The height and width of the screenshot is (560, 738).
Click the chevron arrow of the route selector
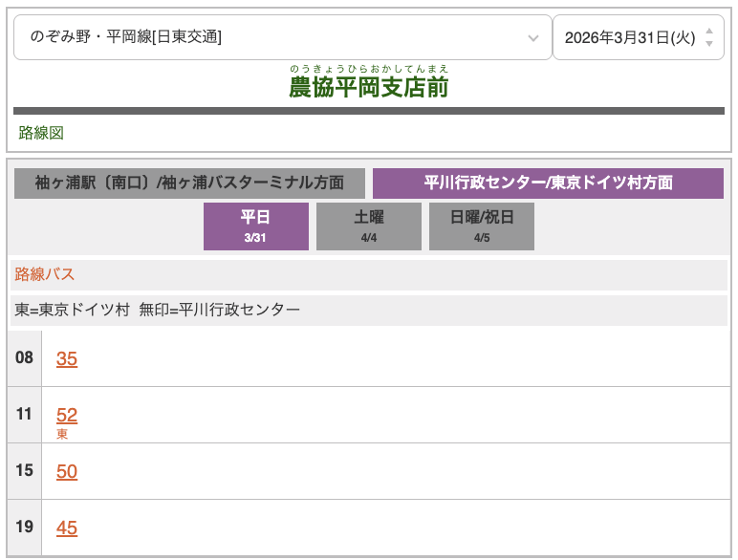532,38
